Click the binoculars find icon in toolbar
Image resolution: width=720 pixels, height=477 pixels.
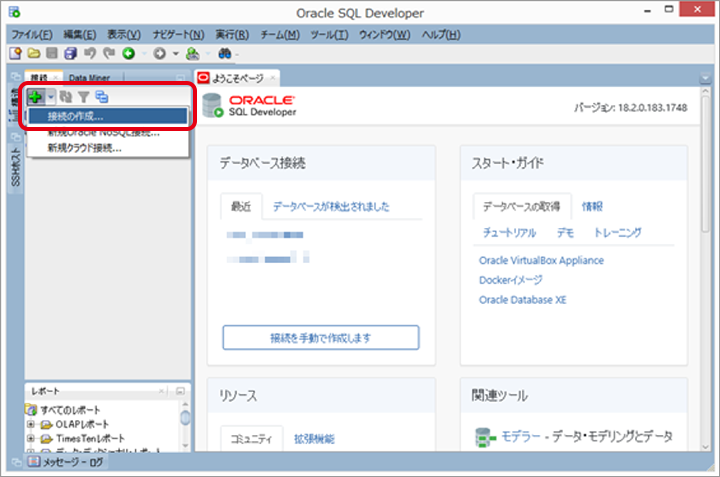226,53
